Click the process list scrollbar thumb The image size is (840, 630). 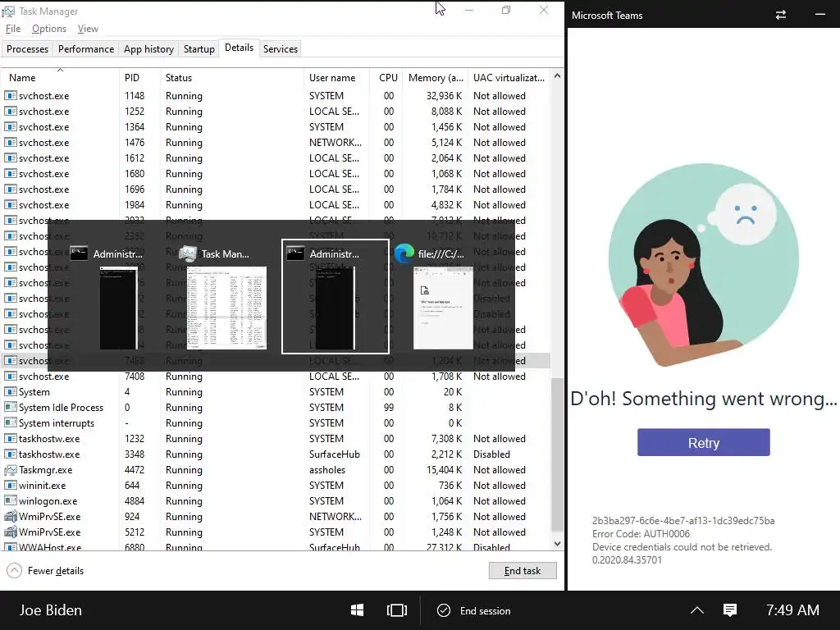point(557,454)
